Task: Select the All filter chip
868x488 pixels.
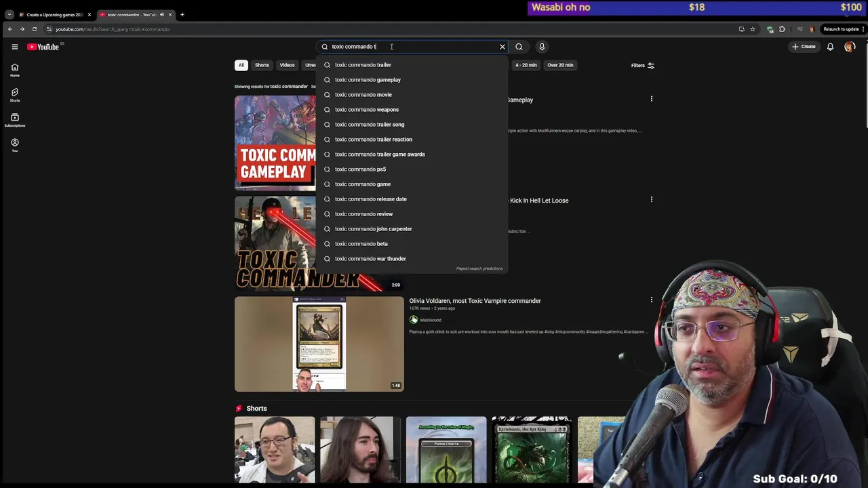Action: point(241,65)
